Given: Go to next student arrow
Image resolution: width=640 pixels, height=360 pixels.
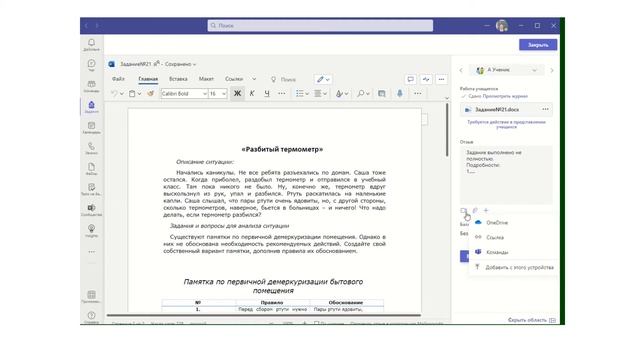Looking at the screenshot, I should coord(552,70).
